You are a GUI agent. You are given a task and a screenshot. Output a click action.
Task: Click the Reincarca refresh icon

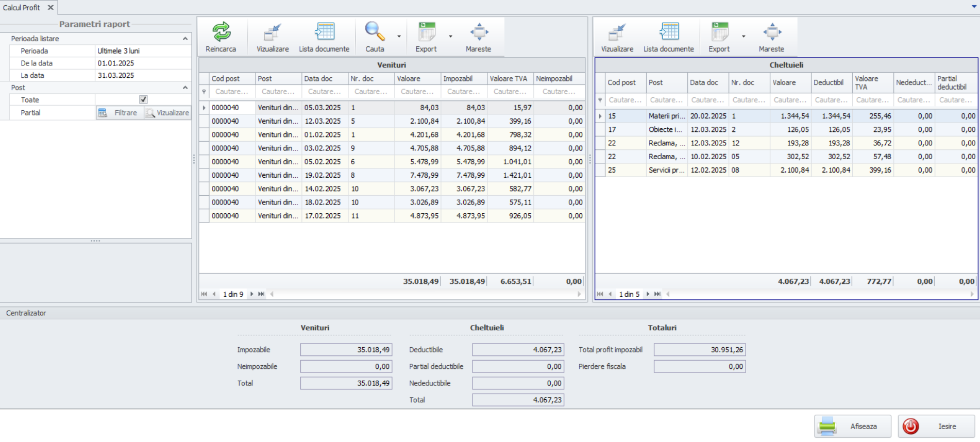(x=221, y=32)
